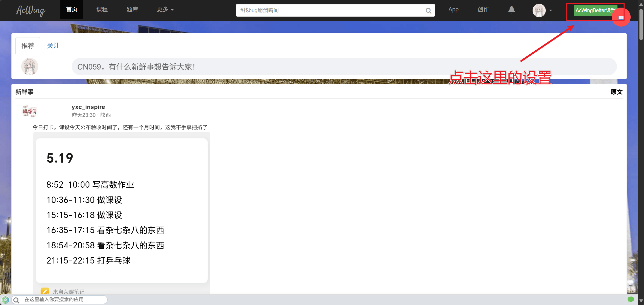Switch to the 关注 tab
Screen dimensions: 644x305
pos(53,46)
